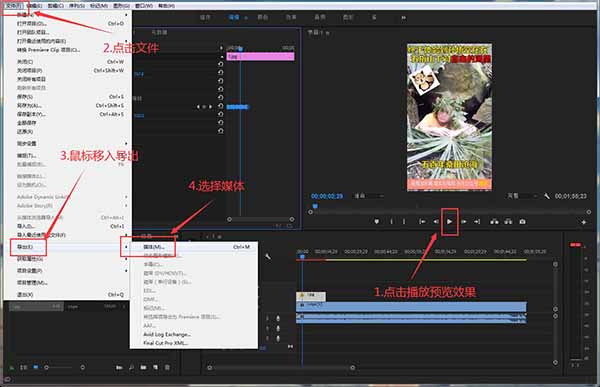Click the Program monitor blue playhead marker
This screenshot has width=600, height=387.
(x=315, y=206)
